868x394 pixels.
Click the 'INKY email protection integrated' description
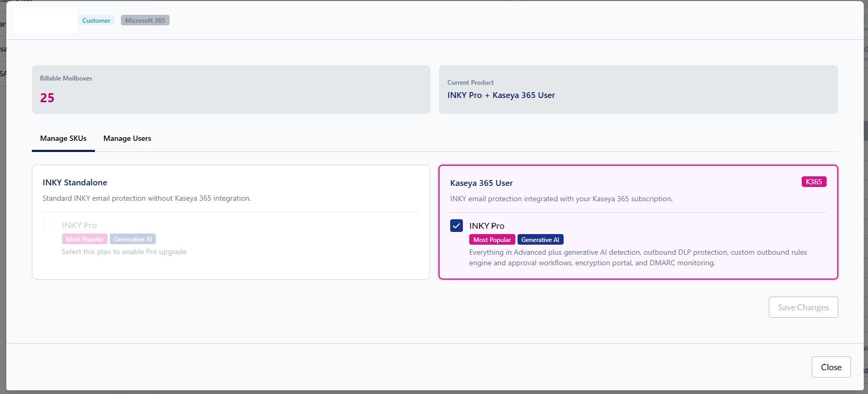tap(561, 199)
